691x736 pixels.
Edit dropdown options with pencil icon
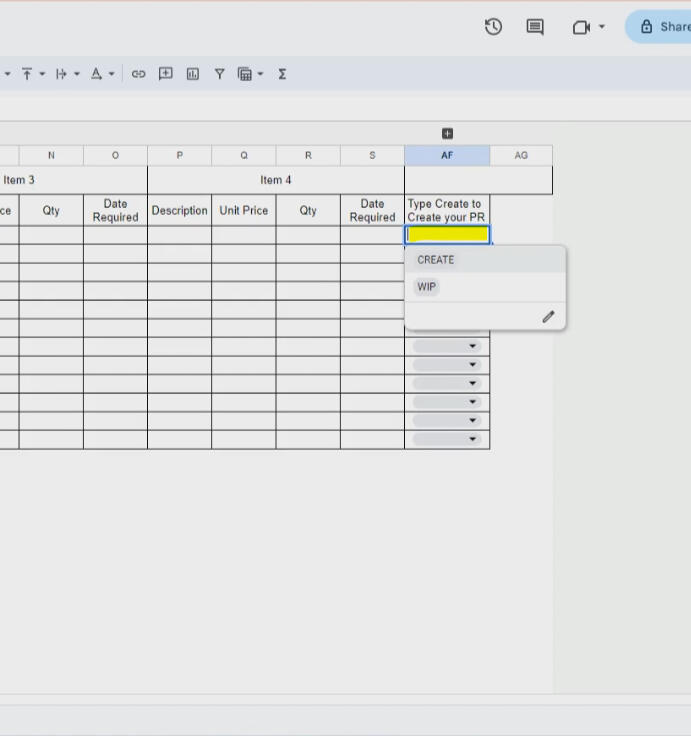548,317
